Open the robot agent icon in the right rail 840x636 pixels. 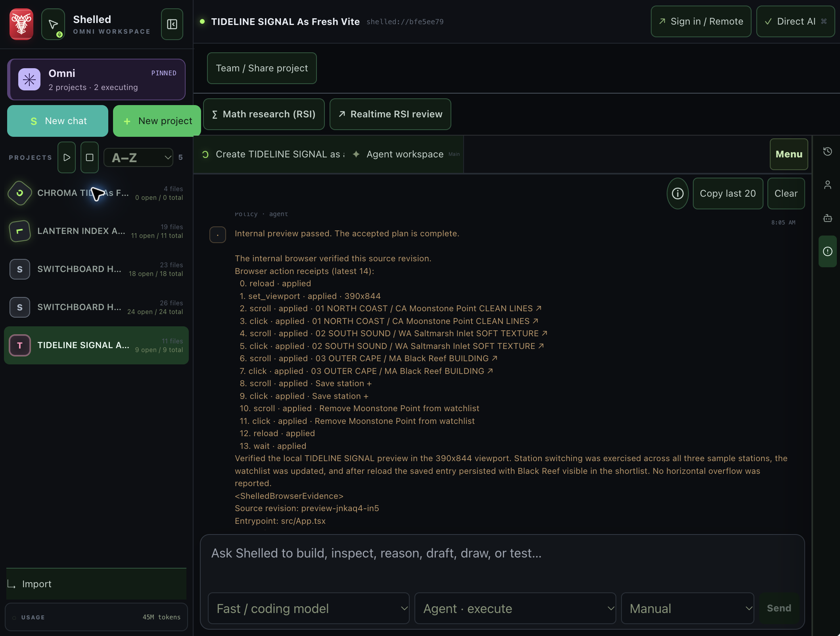(828, 218)
